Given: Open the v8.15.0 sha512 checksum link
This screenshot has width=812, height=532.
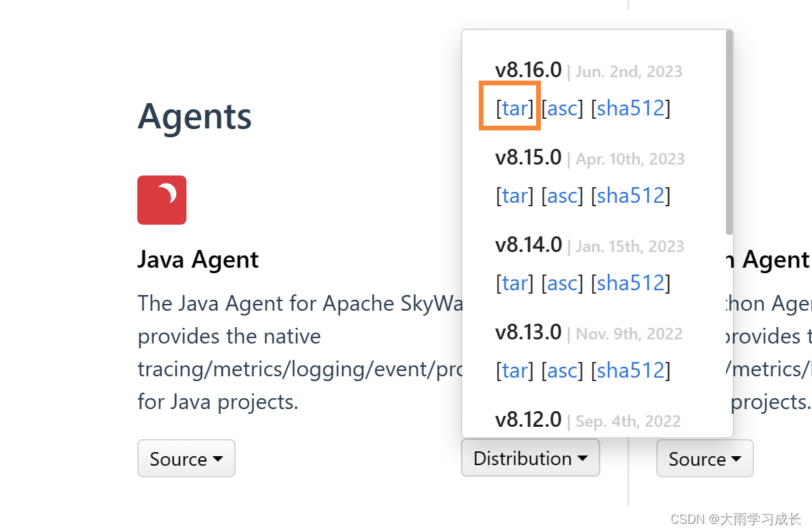Looking at the screenshot, I should tap(631, 196).
